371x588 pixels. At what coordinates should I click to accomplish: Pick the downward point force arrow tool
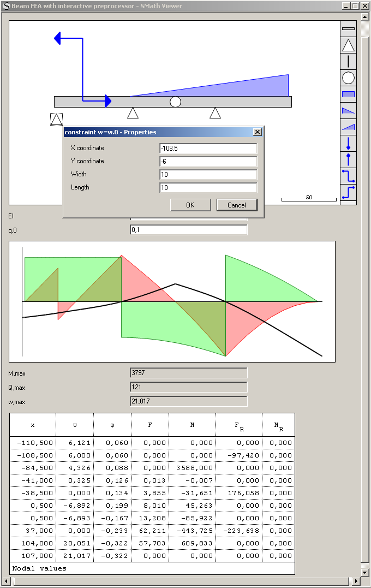tap(348, 144)
